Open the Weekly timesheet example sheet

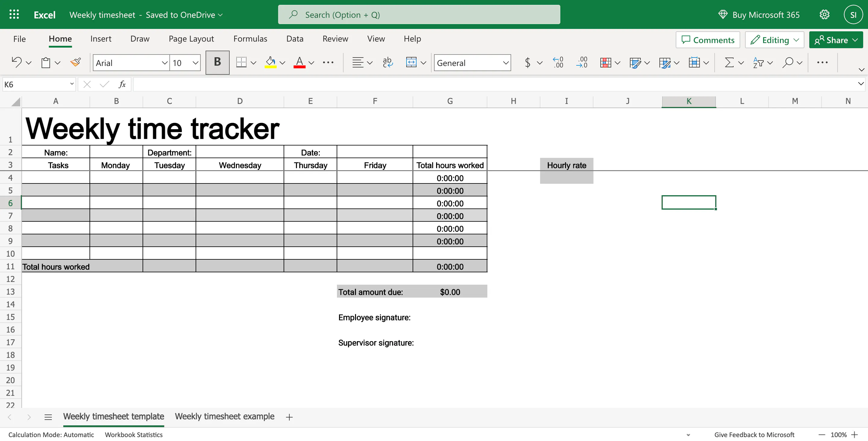click(225, 416)
